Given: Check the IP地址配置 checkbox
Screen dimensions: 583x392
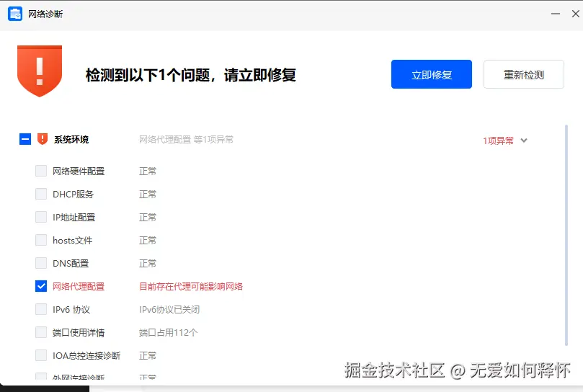Looking at the screenshot, I should point(41,217).
